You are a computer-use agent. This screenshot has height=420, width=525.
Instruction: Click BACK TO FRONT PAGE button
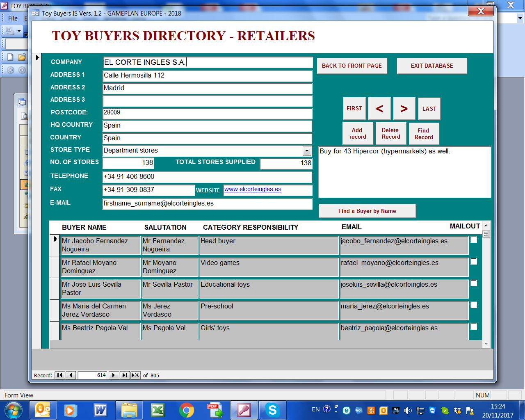click(352, 66)
